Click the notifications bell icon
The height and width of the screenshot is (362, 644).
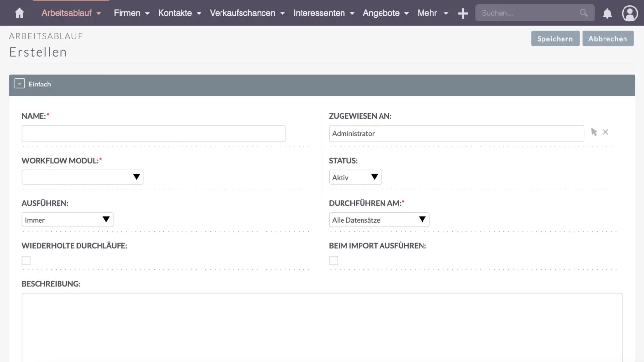coord(607,13)
